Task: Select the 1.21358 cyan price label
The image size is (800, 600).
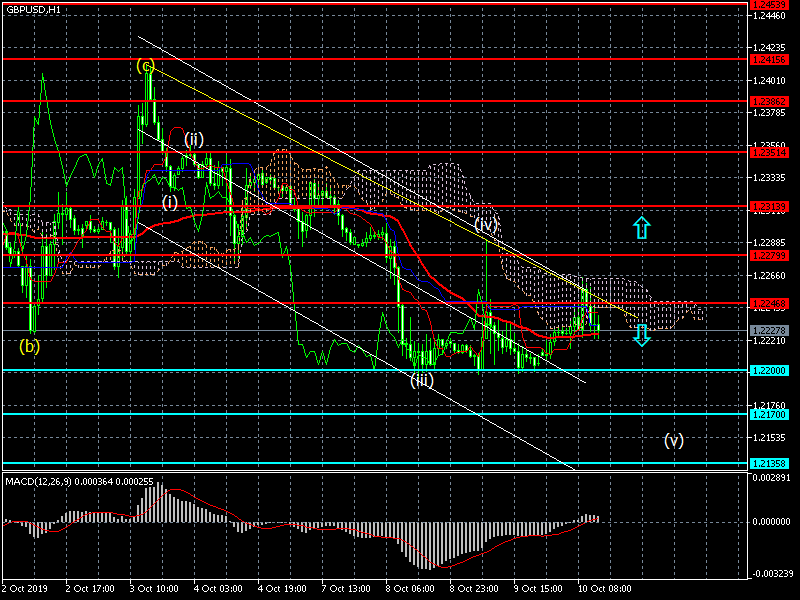Action: [769, 464]
